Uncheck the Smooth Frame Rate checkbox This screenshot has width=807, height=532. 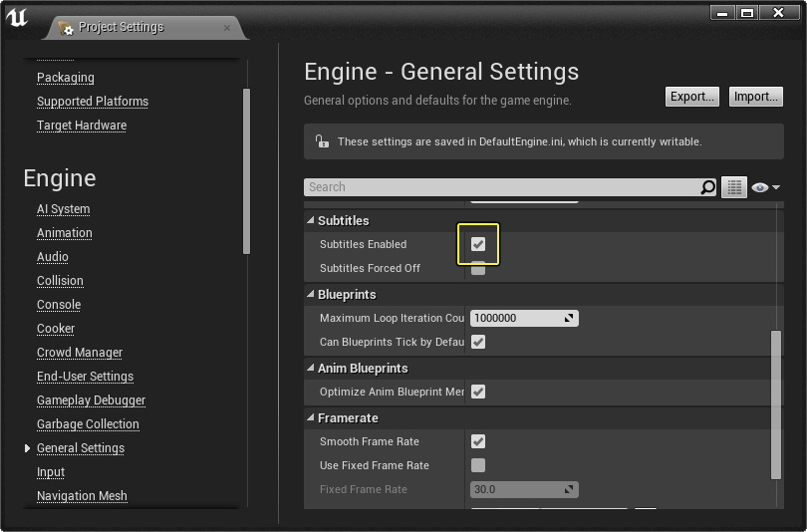[x=478, y=441]
